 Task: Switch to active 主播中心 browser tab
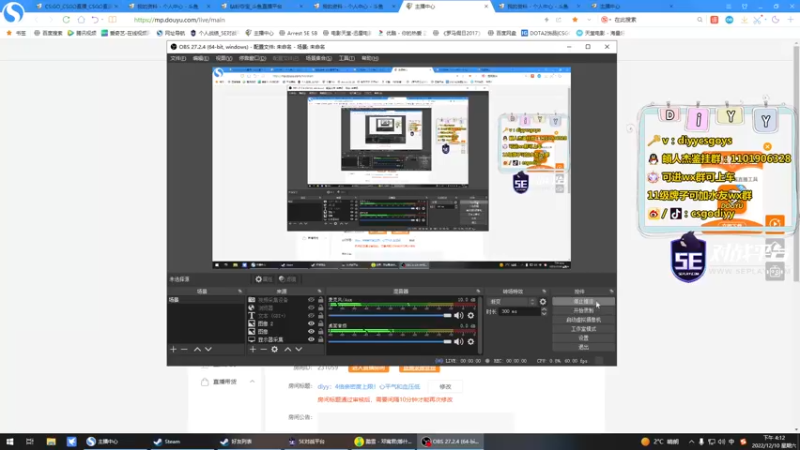coord(447,6)
